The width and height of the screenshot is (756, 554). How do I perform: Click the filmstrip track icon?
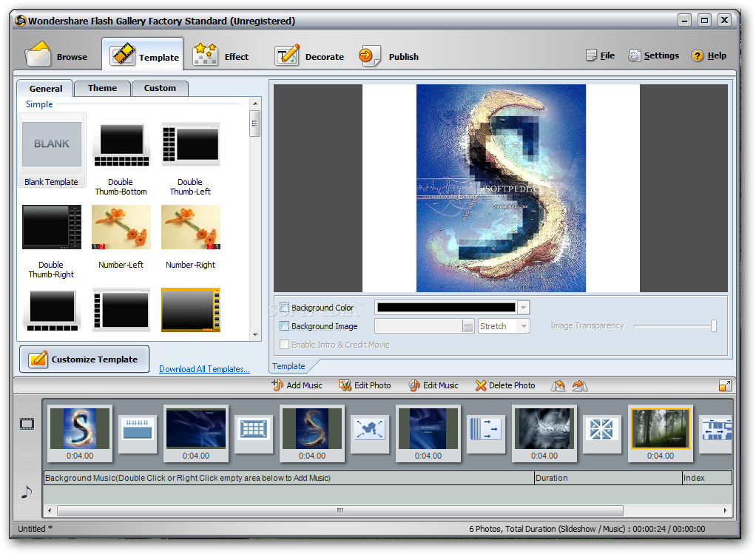(x=27, y=425)
